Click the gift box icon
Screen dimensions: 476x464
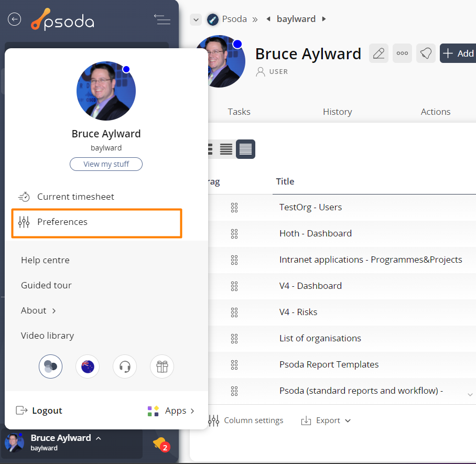pyautogui.click(x=162, y=366)
